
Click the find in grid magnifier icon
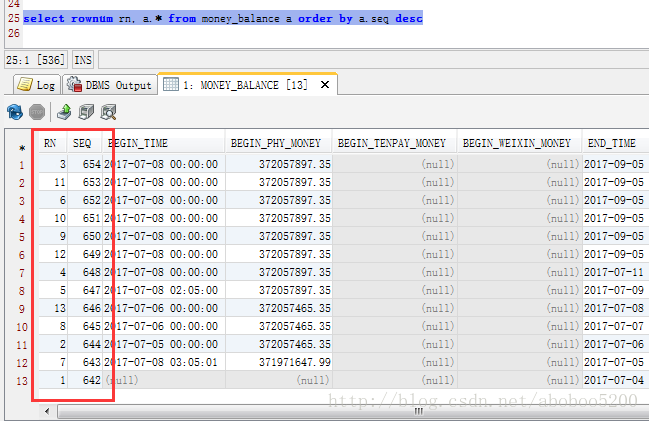(x=108, y=112)
